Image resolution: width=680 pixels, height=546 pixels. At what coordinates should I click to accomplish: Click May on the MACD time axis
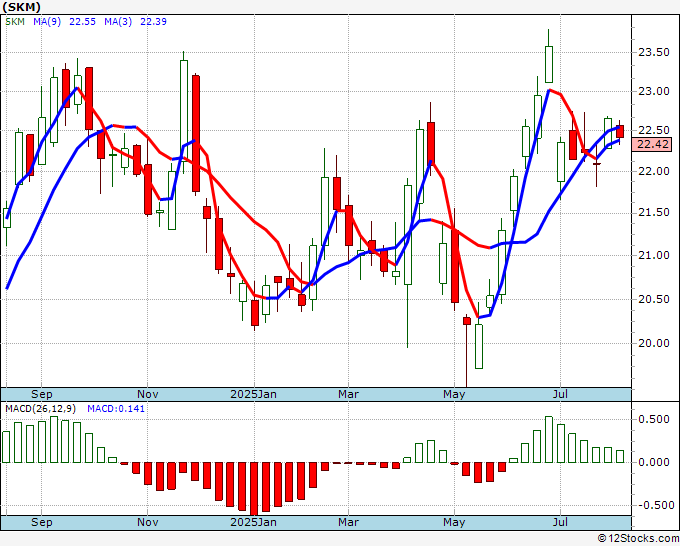(x=454, y=522)
